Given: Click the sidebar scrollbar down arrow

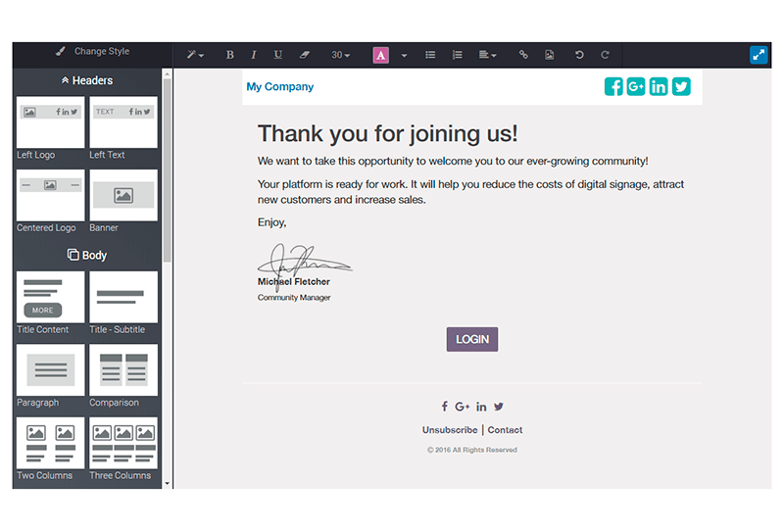Looking at the screenshot, I should pyautogui.click(x=167, y=483).
